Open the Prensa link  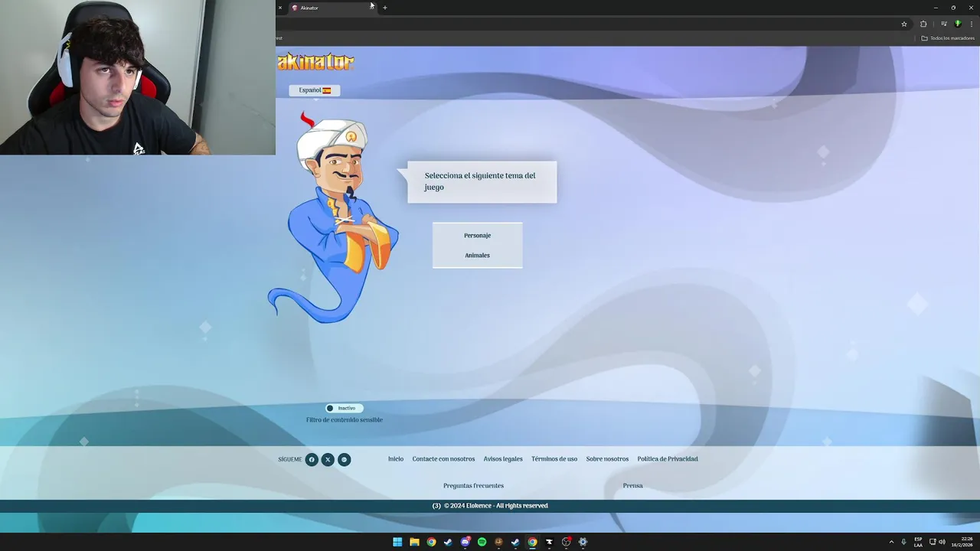click(632, 486)
